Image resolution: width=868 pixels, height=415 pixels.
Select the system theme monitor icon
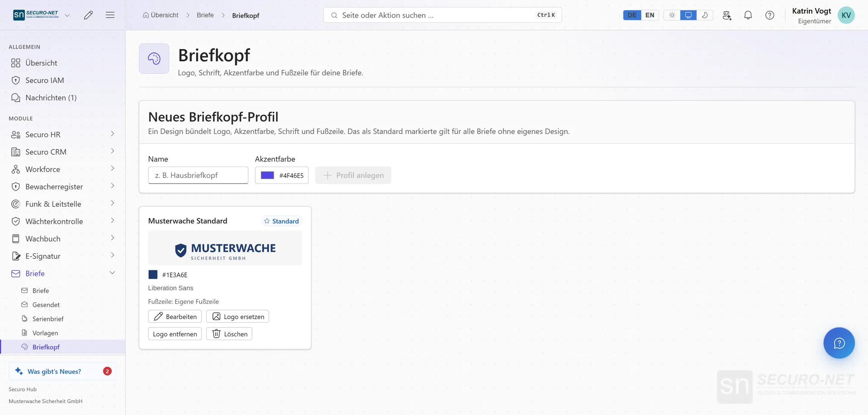pyautogui.click(x=688, y=15)
